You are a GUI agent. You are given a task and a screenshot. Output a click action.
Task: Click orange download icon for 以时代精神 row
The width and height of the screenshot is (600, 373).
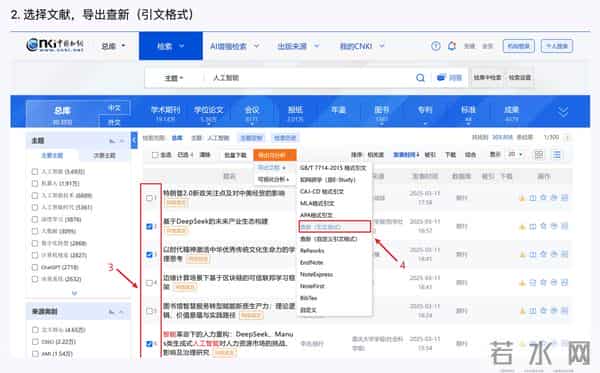click(x=522, y=254)
